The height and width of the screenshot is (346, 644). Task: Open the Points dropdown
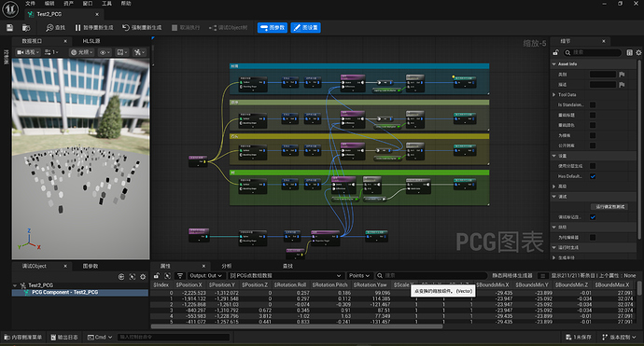point(359,275)
